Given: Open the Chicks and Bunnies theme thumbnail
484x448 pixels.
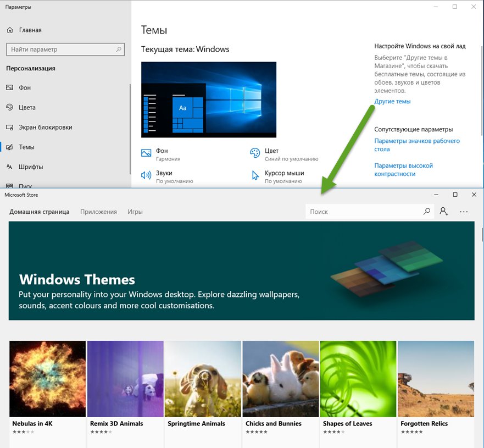Looking at the screenshot, I should [x=281, y=379].
